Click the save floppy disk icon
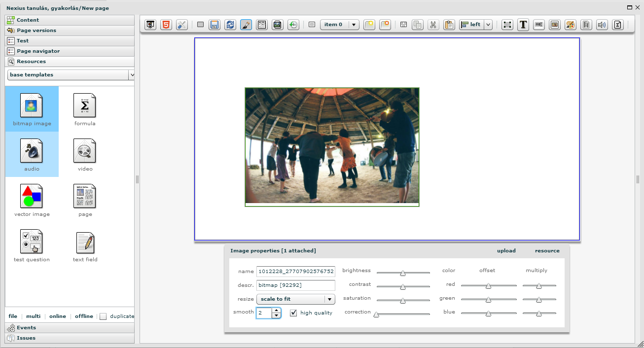This screenshot has height=348, width=644. pos(214,25)
